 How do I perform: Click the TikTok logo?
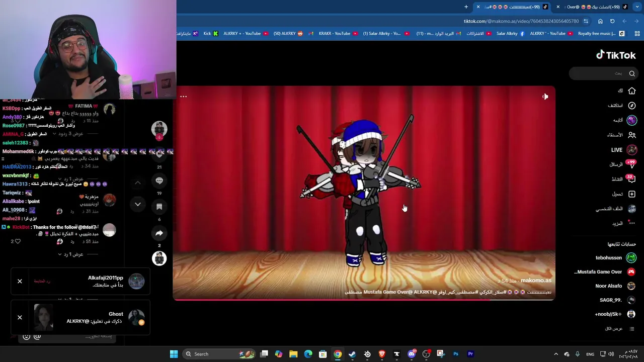pos(616,55)
